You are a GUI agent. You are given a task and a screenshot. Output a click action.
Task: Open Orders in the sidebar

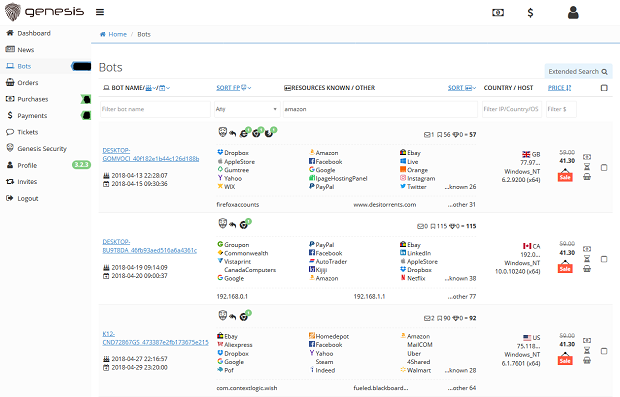[x=28, y=83]
